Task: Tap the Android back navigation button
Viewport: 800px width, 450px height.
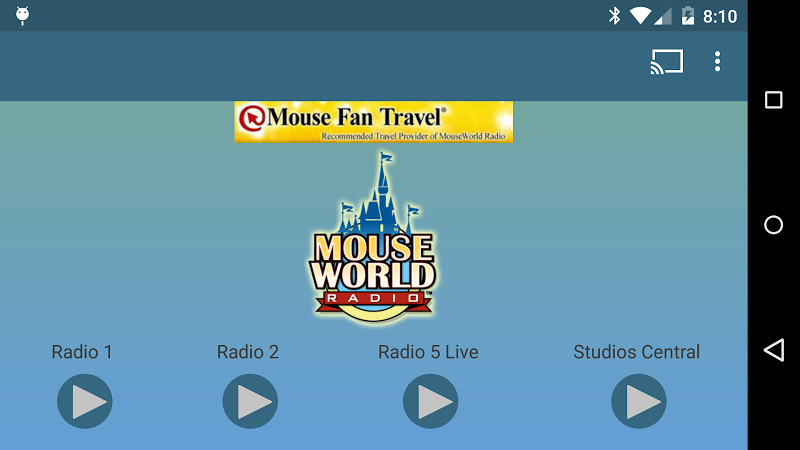Action: (x=773, y=350)
